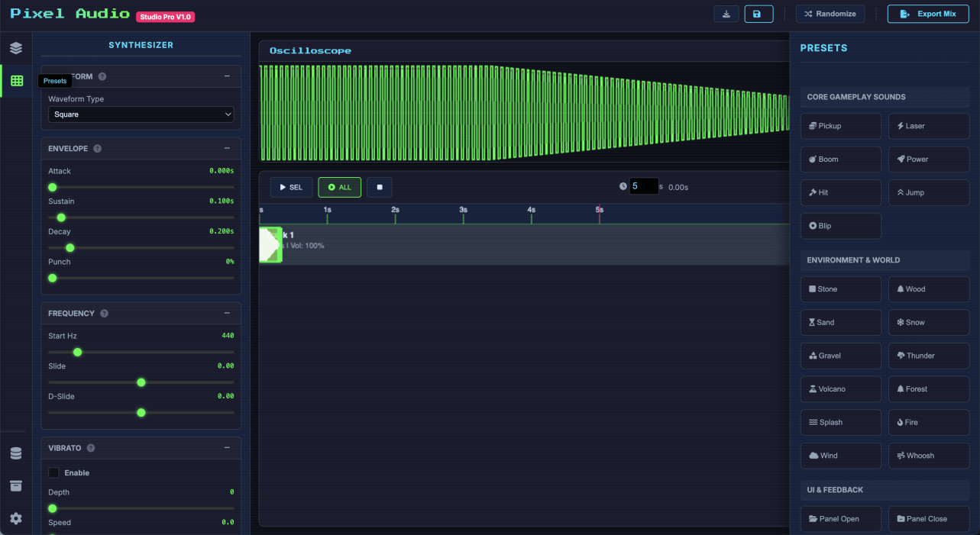Play selected with SEL button
Viewport: 980px width, 535px height.
(291, 187)
